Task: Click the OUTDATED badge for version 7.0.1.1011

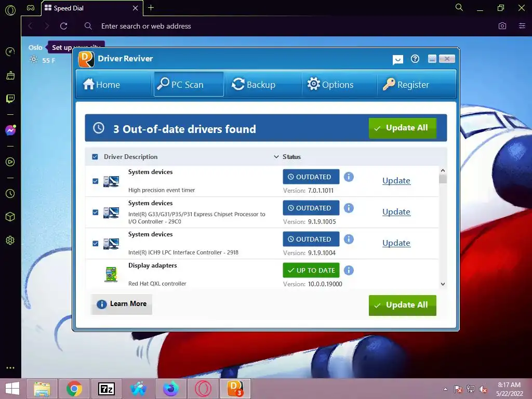Action: point(311,177)
